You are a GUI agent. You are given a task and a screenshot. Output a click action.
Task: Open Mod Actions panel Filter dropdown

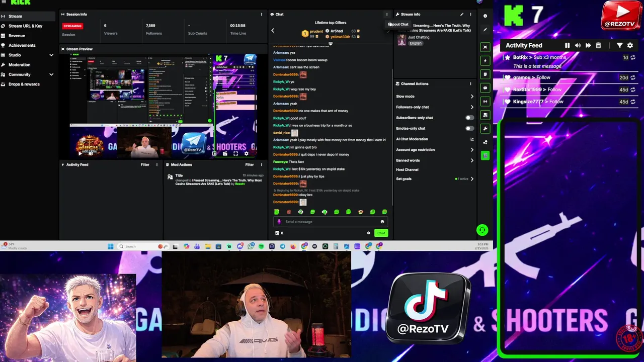pyautogui.click(x=250, y=164)
